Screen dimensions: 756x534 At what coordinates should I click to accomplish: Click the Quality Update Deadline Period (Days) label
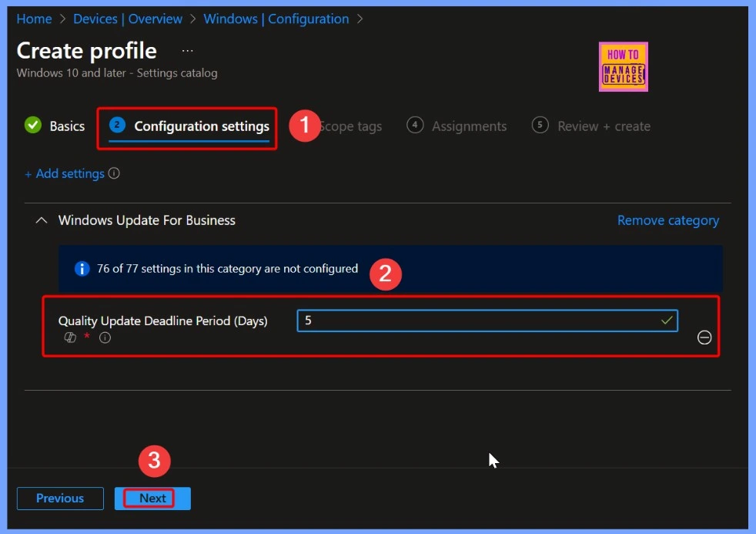point(163,321)
